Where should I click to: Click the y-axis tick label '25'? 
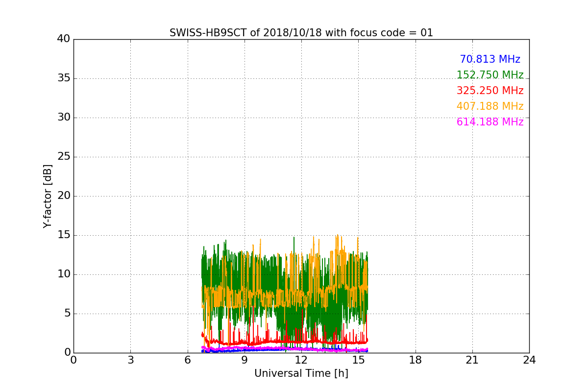pyautogui.click(x=64, y=156)
